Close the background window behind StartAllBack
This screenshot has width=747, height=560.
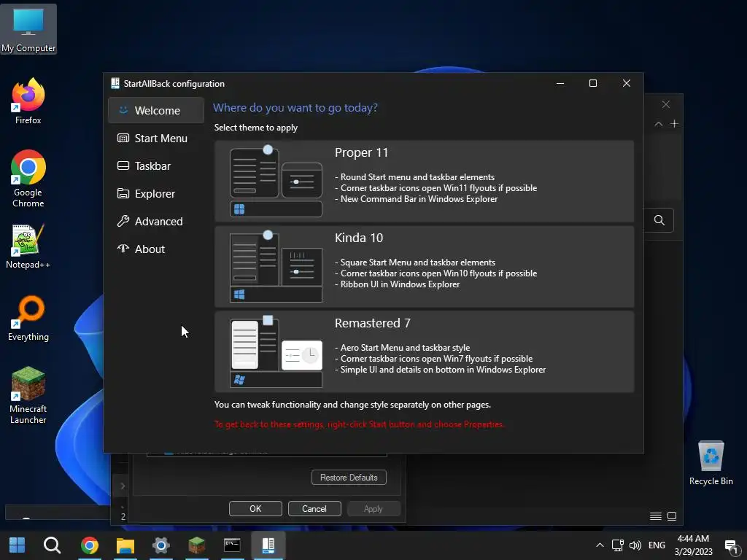tap(666, 104)
